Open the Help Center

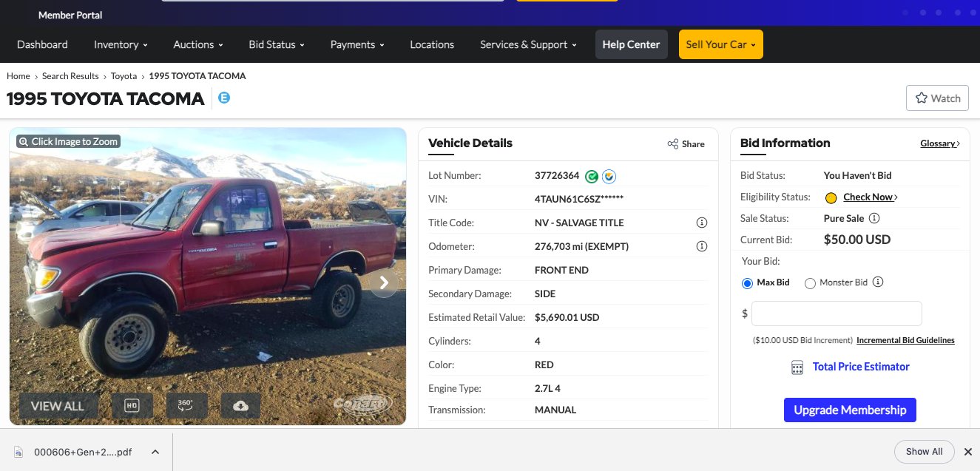point(631,44)
